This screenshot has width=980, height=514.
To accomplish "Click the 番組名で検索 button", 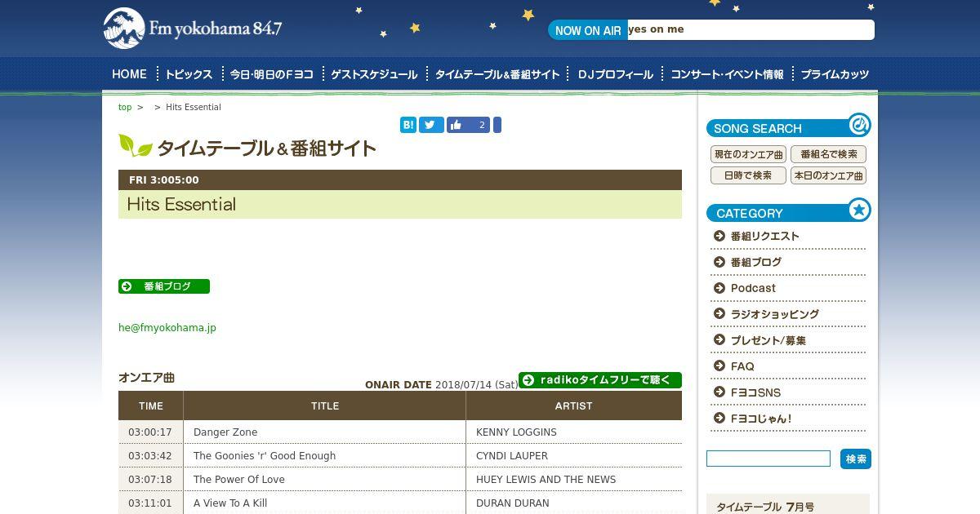I will click(x=828, y=154).
